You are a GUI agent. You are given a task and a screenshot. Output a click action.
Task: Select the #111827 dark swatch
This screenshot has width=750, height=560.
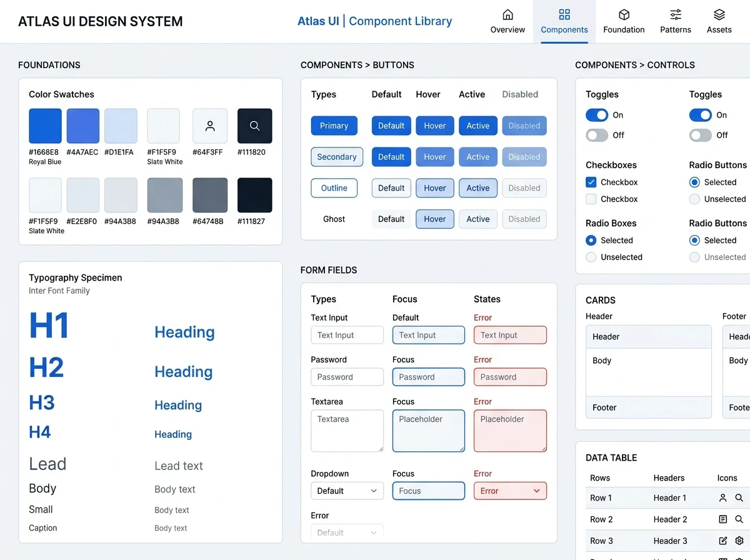coord(255,196)
